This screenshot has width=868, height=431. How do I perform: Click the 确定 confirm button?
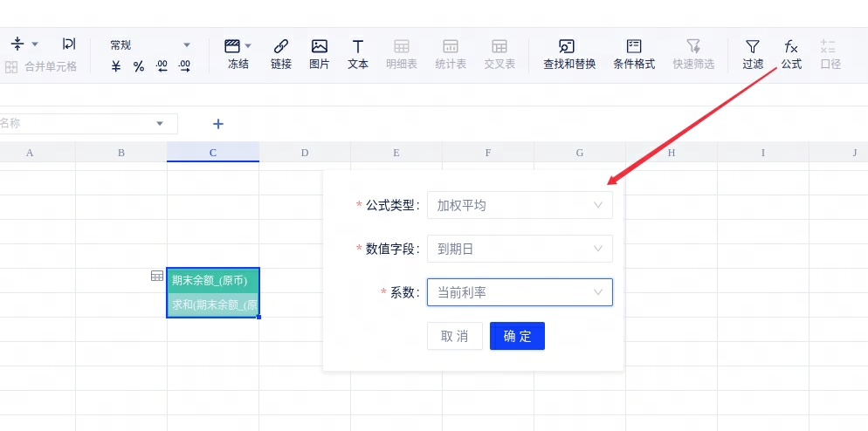[x=517, y=336]
